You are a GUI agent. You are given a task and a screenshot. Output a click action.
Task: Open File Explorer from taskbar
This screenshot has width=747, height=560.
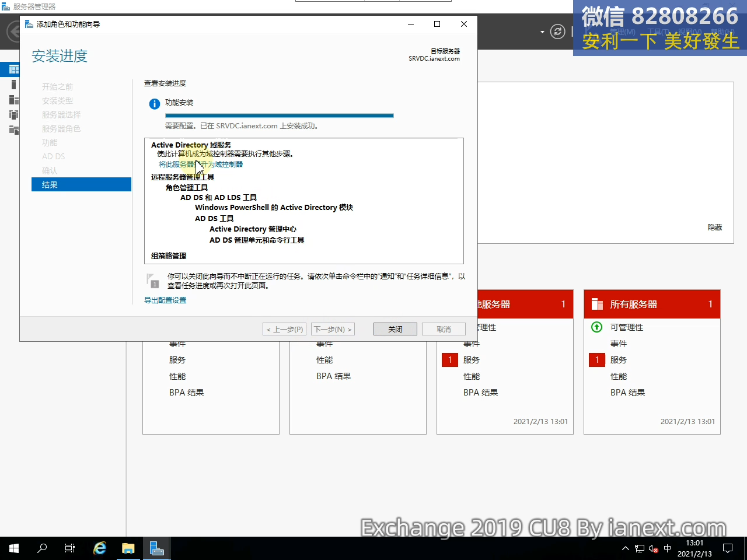(128, 548)
